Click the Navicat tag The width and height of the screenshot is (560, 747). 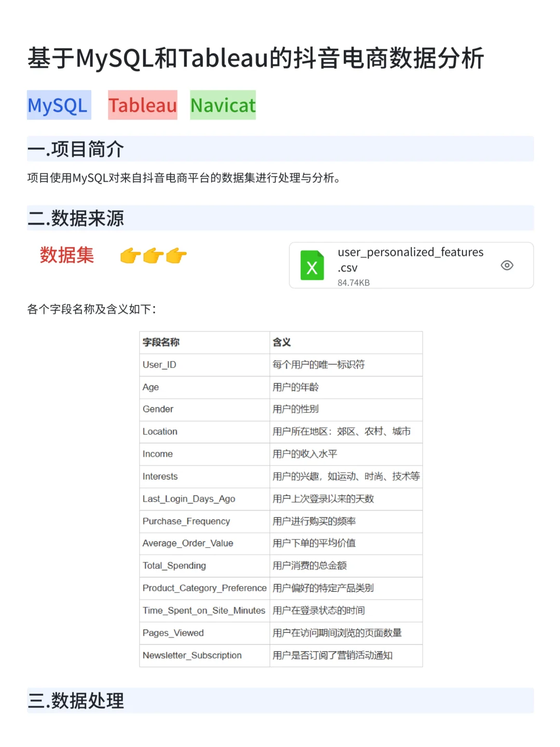point(223,105)
